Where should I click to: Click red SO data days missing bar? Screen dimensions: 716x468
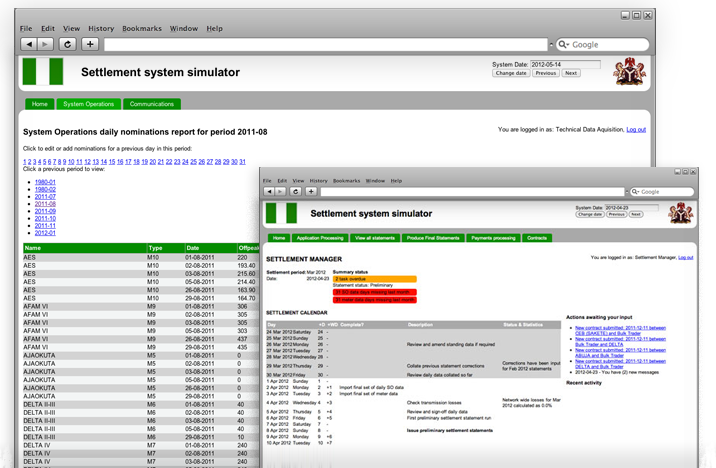(374, 292)
